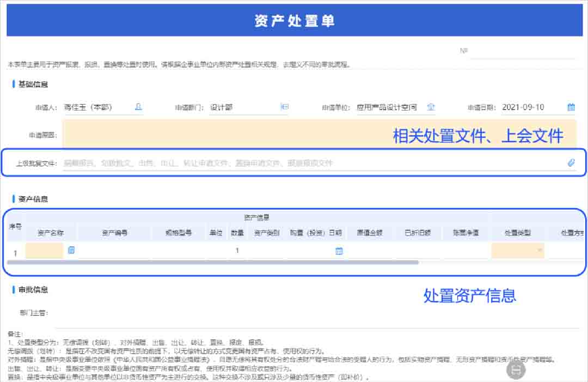Click the 资产类别 column header

coord(267,233)
